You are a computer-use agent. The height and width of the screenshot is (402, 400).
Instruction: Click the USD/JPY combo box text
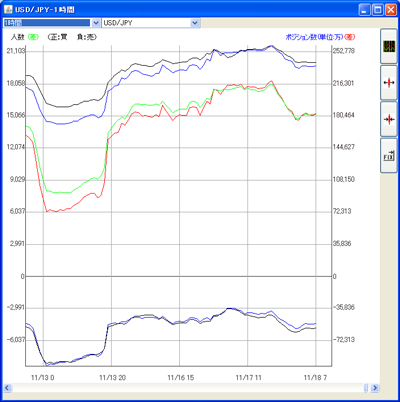tap(118, 23)
